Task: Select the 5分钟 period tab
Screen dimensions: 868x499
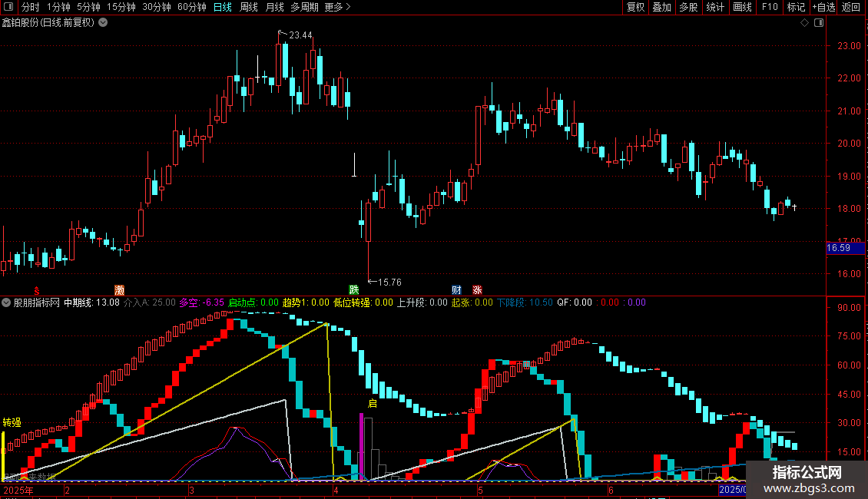Action: (88, 7)
